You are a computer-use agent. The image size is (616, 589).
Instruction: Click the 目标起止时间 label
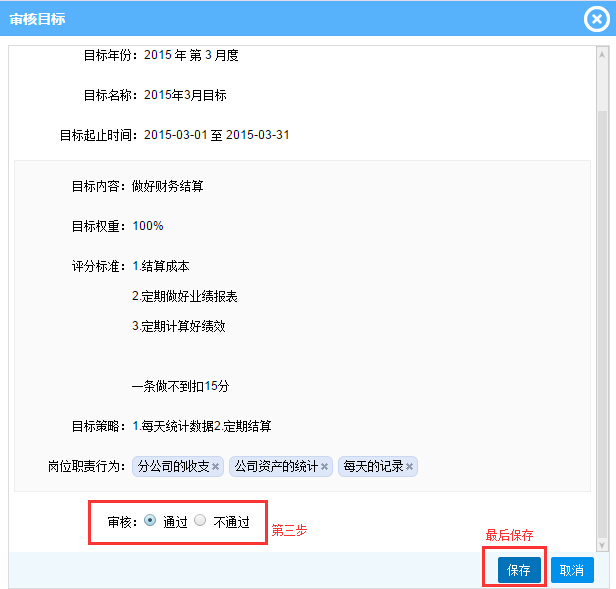(x=98, y=135)
